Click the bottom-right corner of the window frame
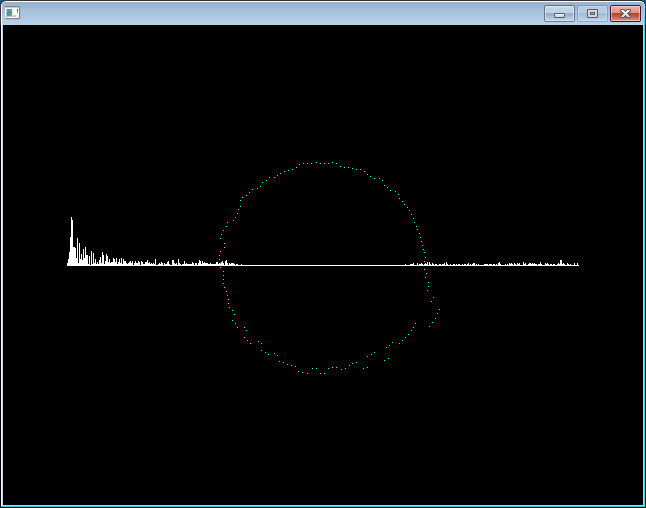This screenshot has height=508, width=646. point(643,505)
